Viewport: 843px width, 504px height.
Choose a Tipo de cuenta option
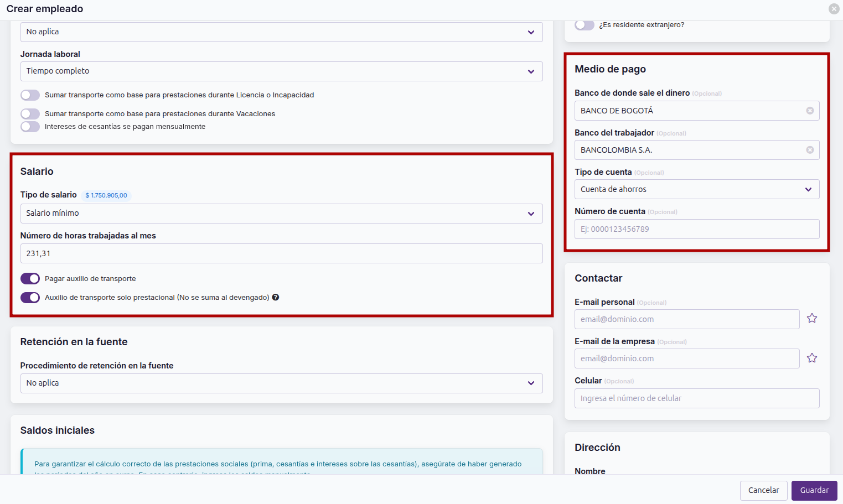(697, 189)
